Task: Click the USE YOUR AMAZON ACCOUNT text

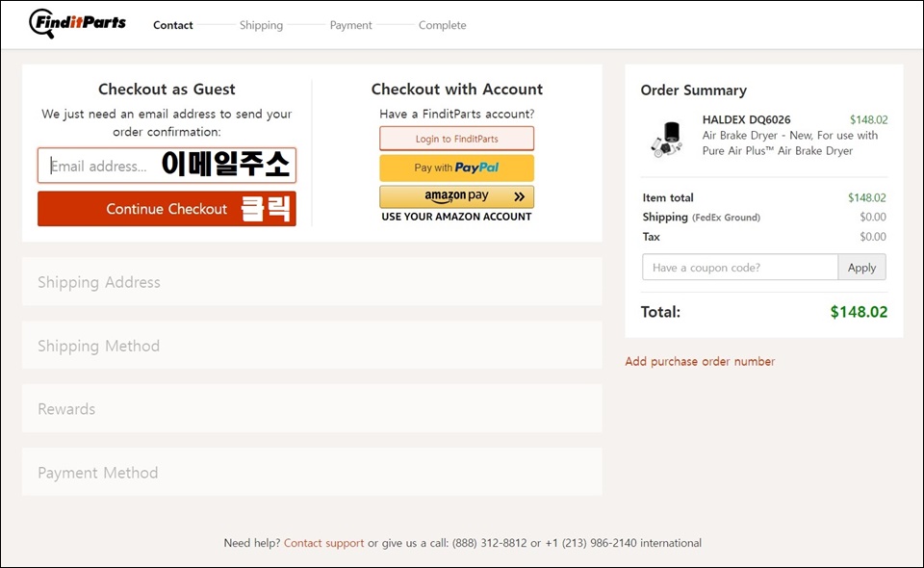Action: (x=456, y=217)
